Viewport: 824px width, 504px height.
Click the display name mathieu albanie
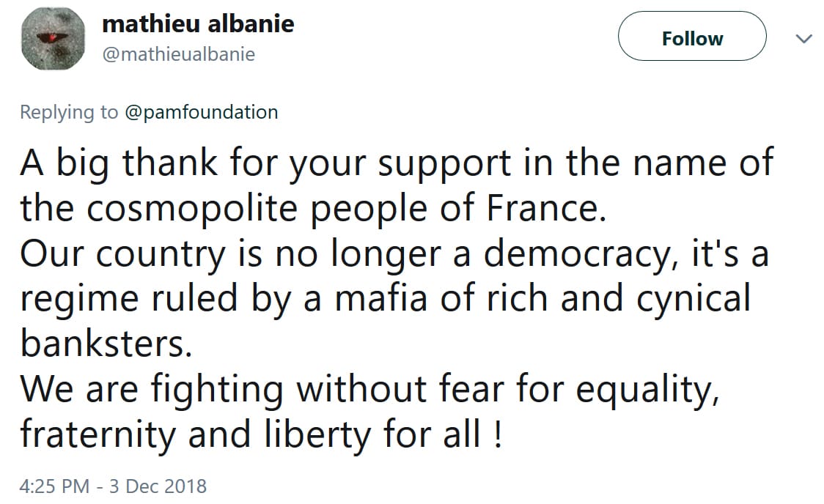(x=198, y=24)
